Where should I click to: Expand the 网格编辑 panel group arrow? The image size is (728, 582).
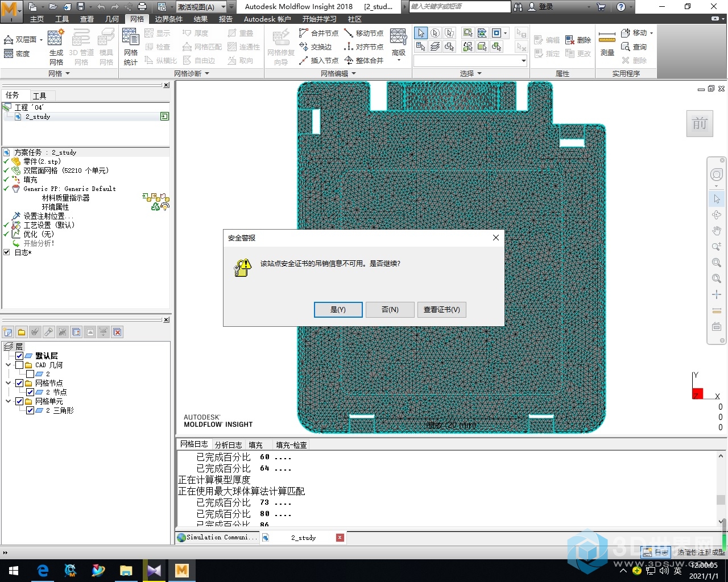(354, 73)
